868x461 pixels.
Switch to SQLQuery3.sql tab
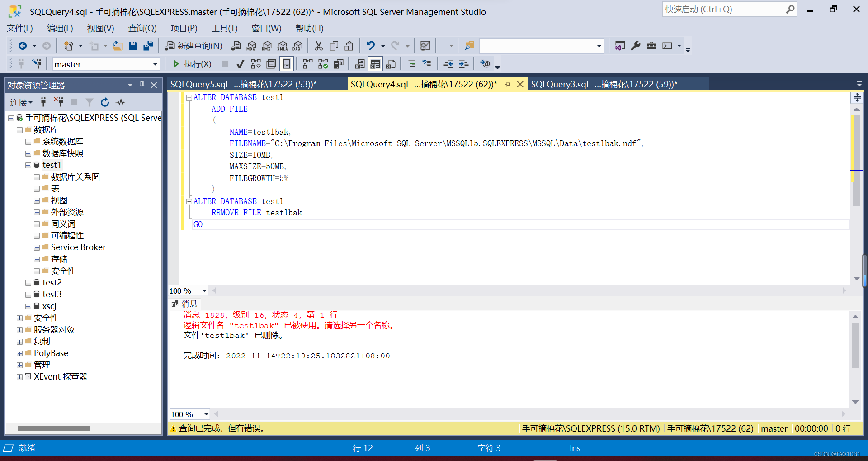click(x=604, y=84)
